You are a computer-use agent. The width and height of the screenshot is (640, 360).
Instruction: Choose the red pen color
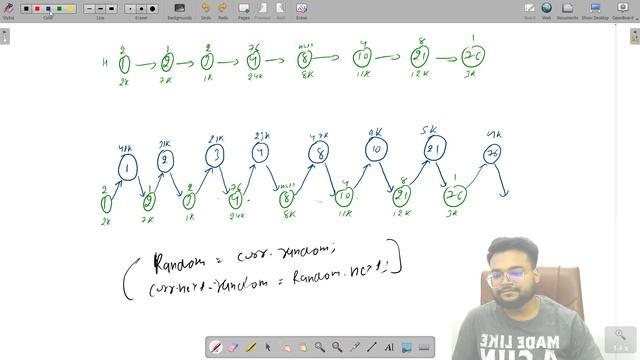[x=37, y=9]
